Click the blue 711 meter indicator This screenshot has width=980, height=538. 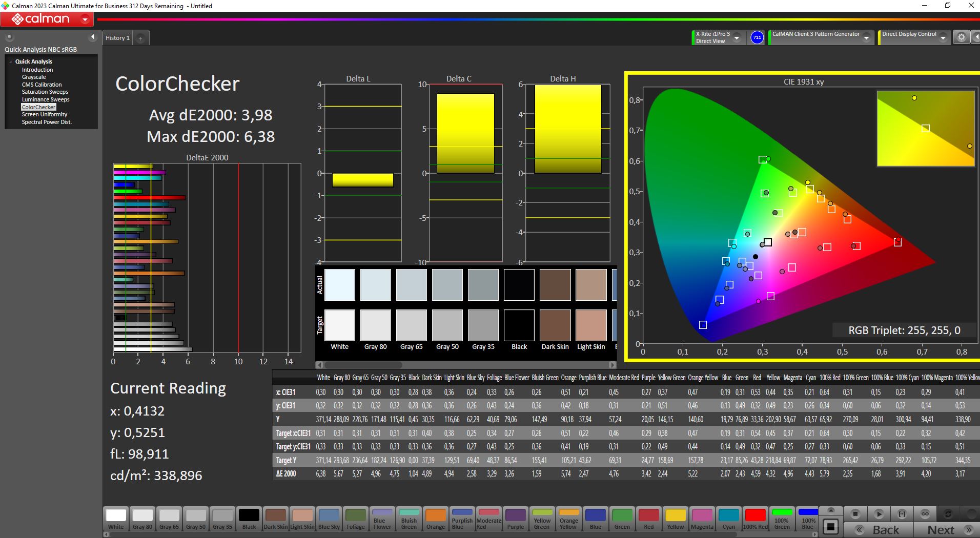pyautogui.click(x=757, y=37)
